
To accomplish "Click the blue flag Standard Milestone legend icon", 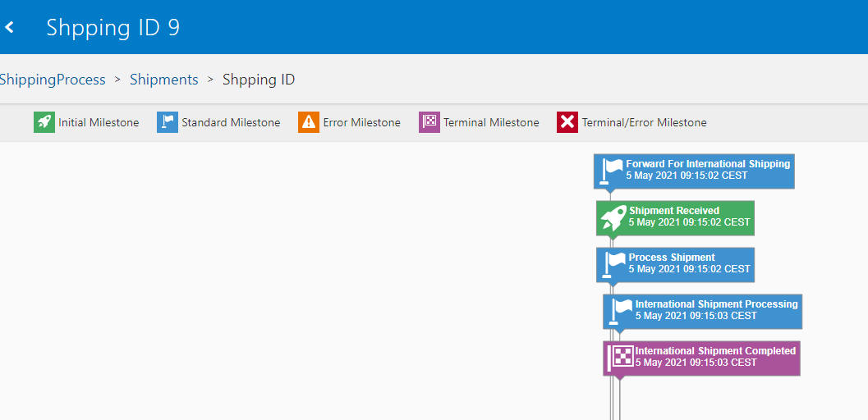I will coord(168,122).
